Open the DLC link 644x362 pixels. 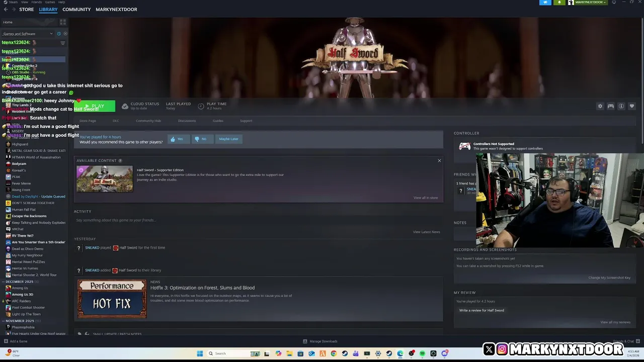pyautogui.click(x=116, y=121)
